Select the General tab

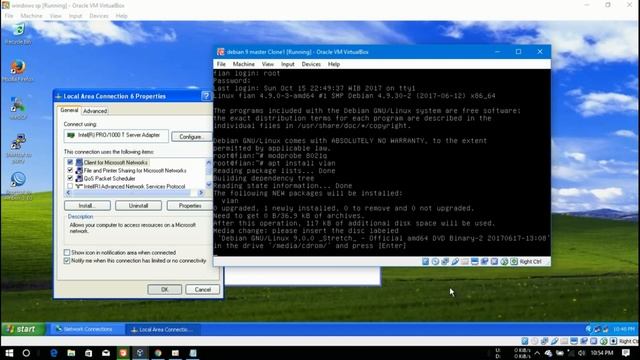(x=69, y=110)
